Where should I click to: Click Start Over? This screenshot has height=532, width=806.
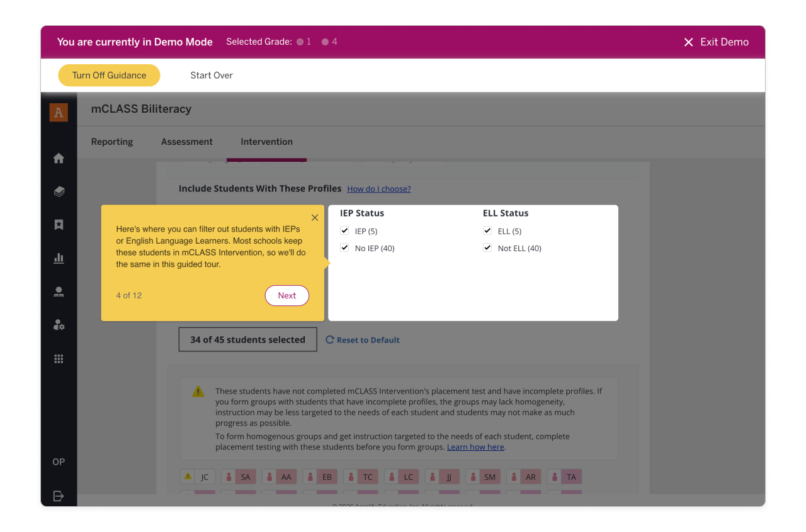coord(212,76)
